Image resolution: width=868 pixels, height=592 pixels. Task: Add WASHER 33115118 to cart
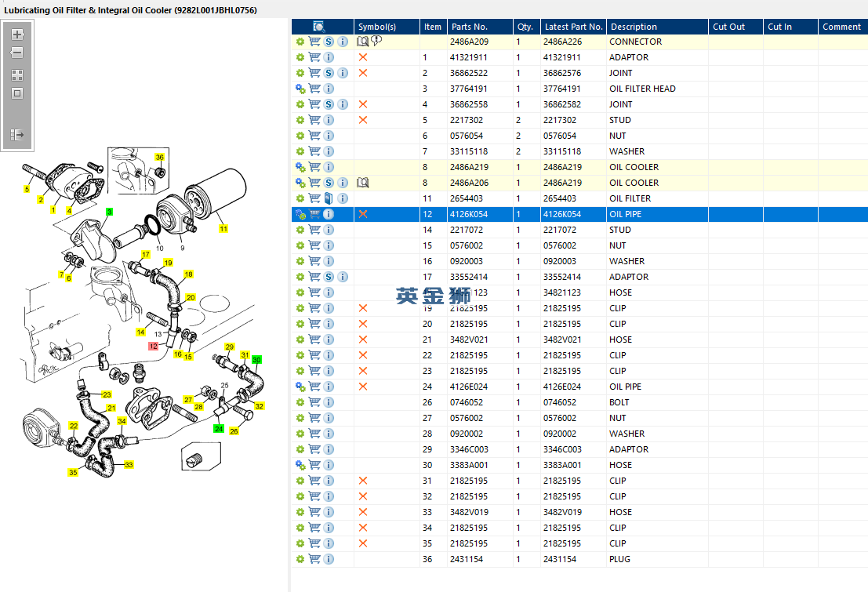314,151
